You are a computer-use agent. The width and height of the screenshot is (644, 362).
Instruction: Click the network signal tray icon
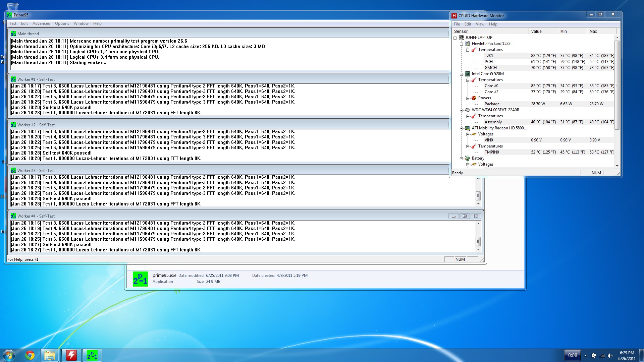click(602, 356)
